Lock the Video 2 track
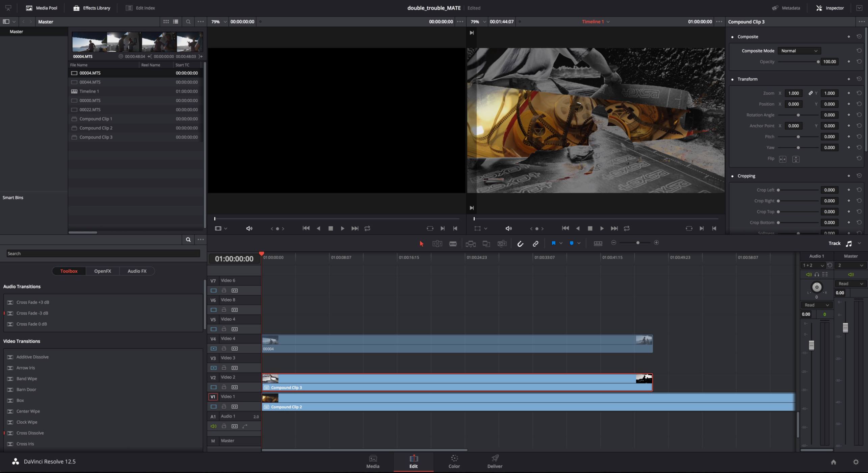 pos(223,387)
